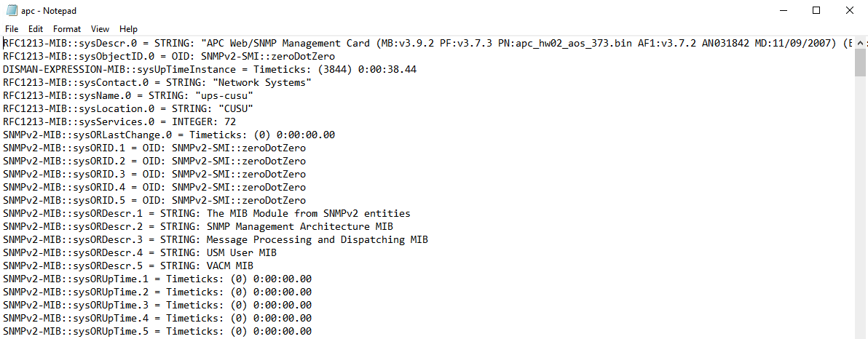The width and height of the screenshot is (868, 339).
Task: Open the Edit menu
Action: 36,29
